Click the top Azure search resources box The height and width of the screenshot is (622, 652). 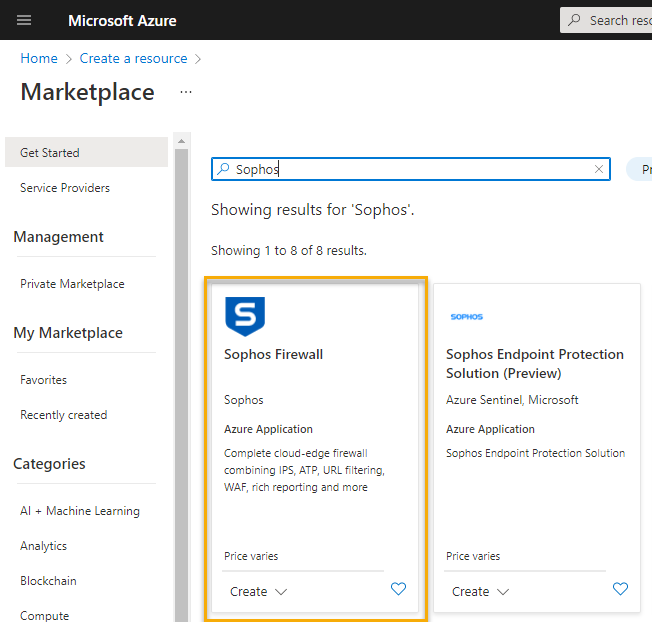[606, 20]
